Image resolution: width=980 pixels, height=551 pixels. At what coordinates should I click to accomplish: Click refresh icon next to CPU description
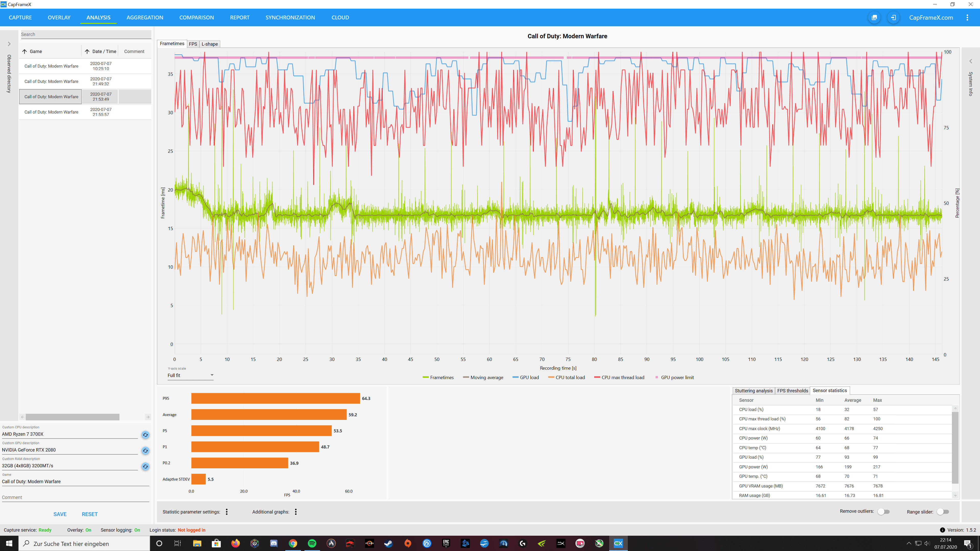[145, 435]
